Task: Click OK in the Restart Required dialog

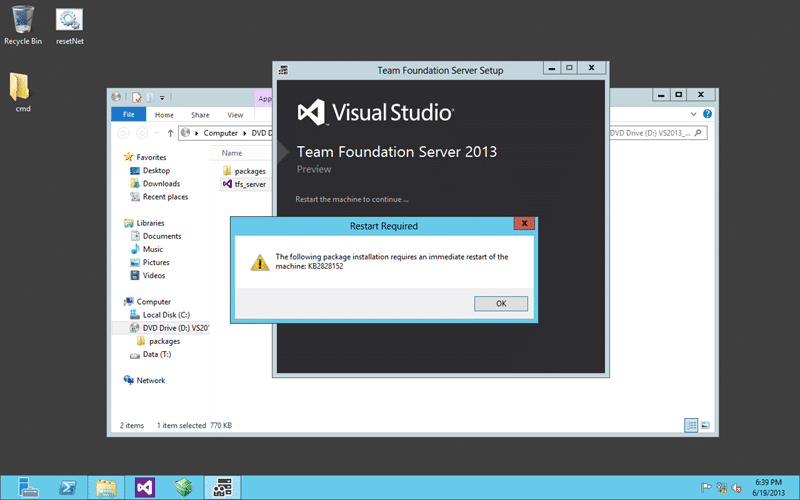Action: click(x=501, y=304)
